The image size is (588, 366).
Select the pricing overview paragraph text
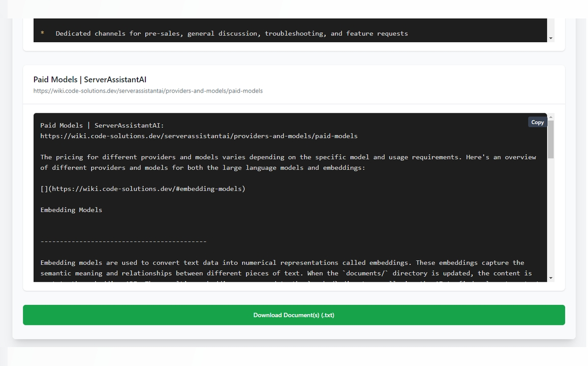(x=285, y=162)
